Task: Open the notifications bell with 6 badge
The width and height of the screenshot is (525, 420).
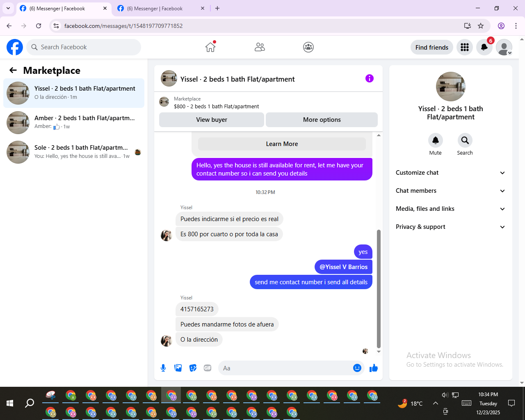Action: pyautogui.click(x=484, y=47)
